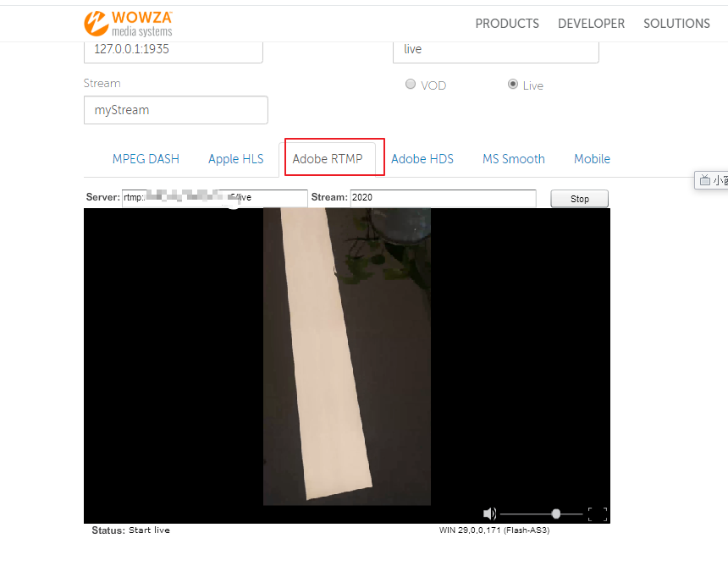The height and width of the screenshot is (577, 728).
Task: Click the Stop button
Action: coord(579,198)
